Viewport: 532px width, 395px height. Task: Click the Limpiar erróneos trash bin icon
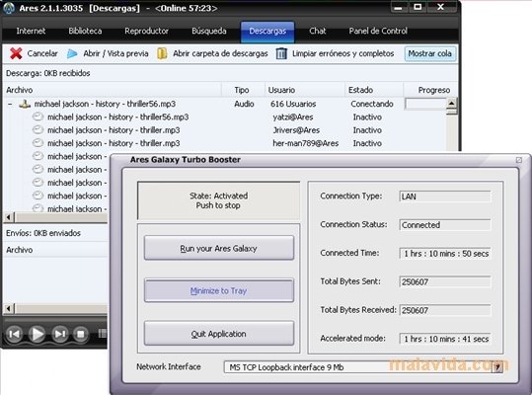pos(281,53)
